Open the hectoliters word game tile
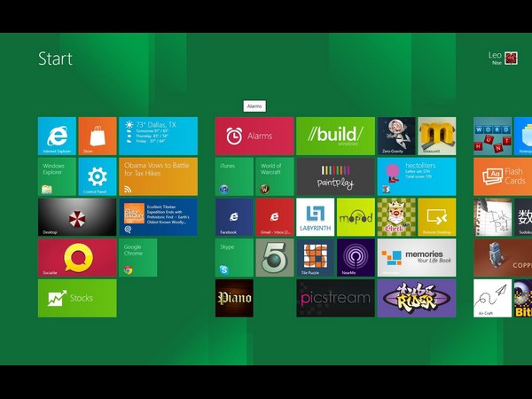This screenshot has height=399, width=532. 417,176
